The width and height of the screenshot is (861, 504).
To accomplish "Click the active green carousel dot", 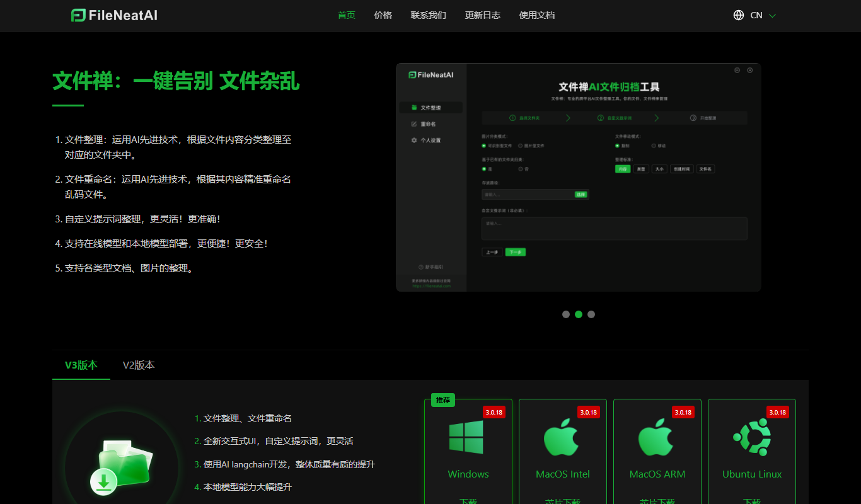I will pyautogui.click(x=579, y=314).
